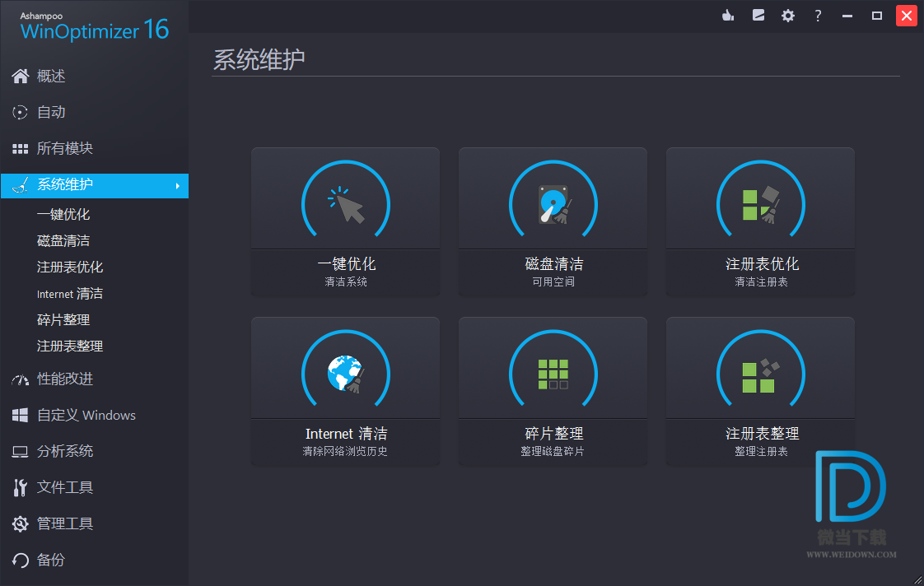Choose 碎片整理 submenu entry
This screenshot has width=924, height=586.
coord(63,320)
